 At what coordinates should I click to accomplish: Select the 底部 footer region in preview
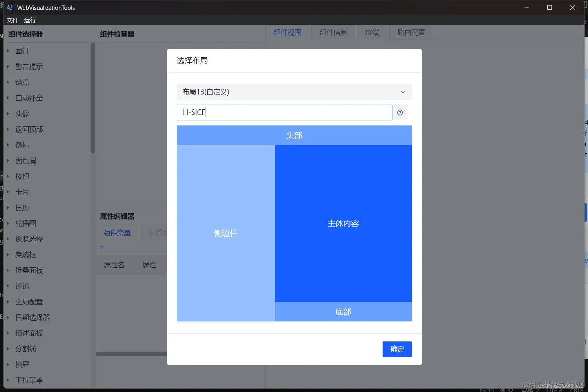tap(343, 312)
